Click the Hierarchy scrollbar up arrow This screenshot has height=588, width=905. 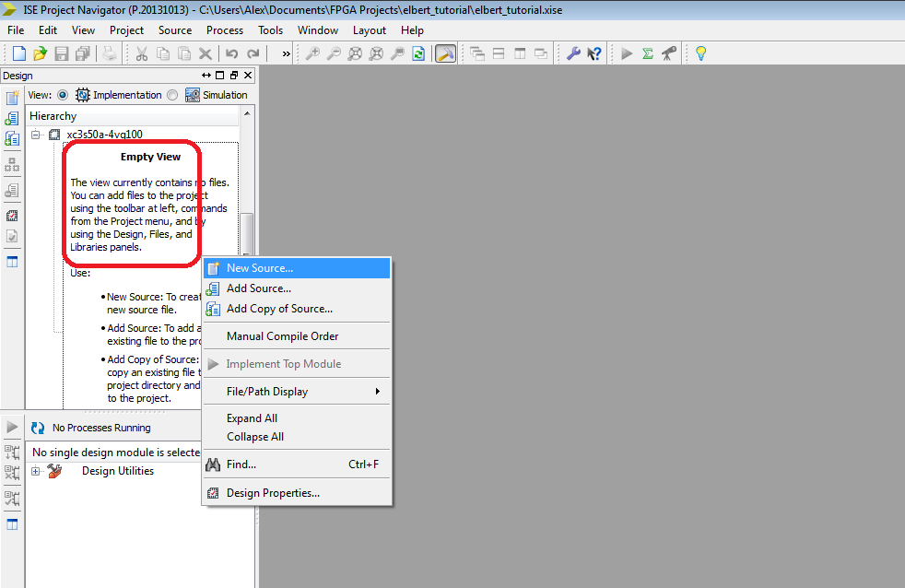[247, 113]
